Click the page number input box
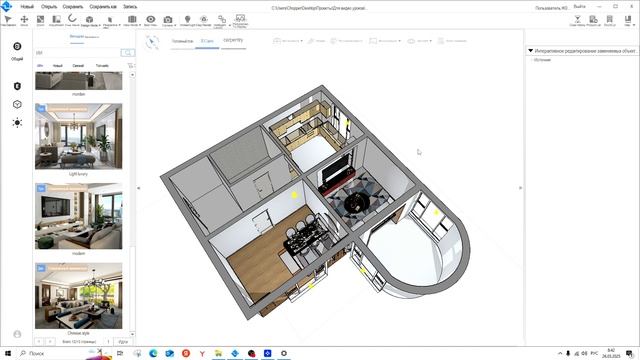This screenshot has width=640, height=360. tap(109, 341)
